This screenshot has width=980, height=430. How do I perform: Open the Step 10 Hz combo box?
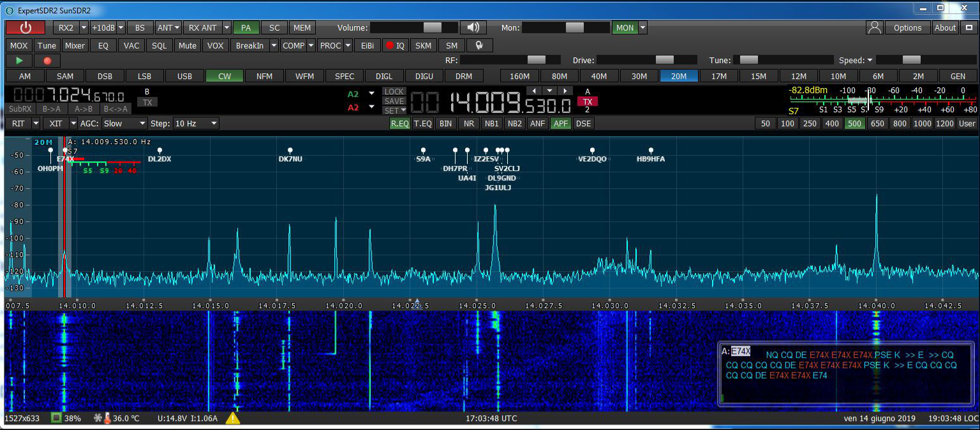(196, 123)
